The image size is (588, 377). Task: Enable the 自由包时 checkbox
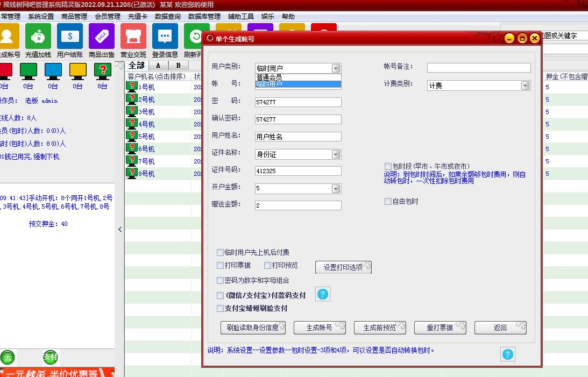pyautogui.click(x=388, y=202)
